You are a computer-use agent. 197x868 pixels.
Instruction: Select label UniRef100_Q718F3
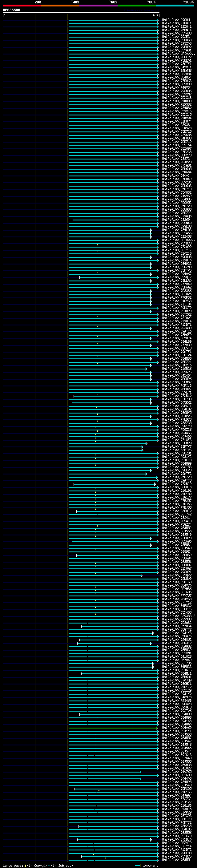click(x=176, y=440)
